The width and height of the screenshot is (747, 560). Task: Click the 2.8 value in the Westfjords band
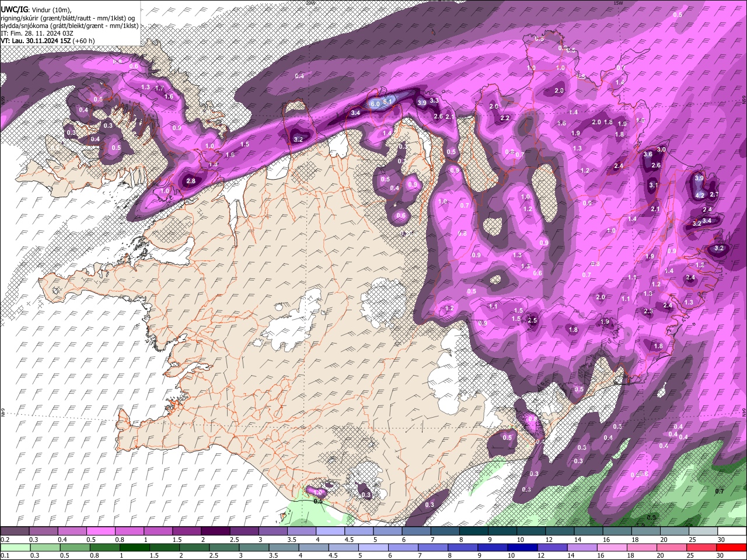click(191, 181)
